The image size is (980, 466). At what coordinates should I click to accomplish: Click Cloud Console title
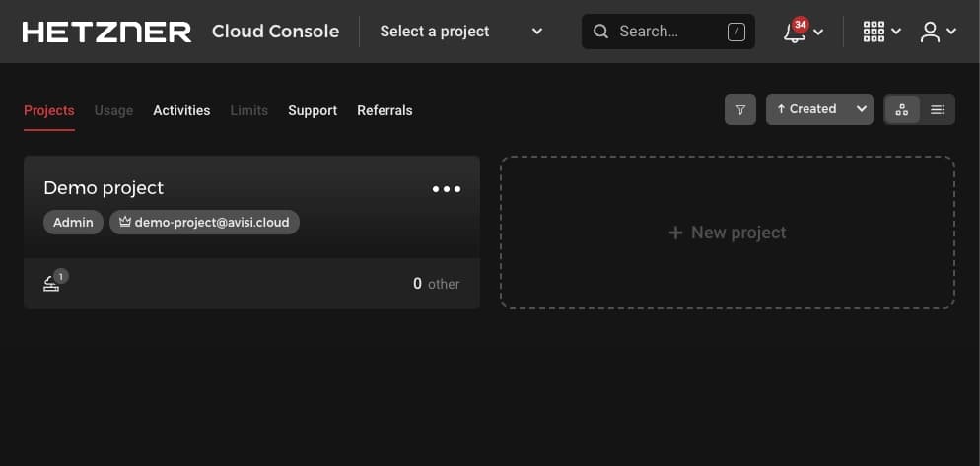pyautogui.click(x=276, y=32)
